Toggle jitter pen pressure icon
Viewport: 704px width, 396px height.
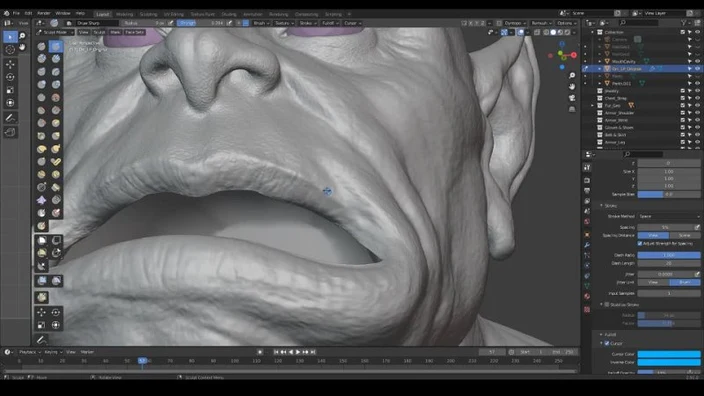coord(697,274)
